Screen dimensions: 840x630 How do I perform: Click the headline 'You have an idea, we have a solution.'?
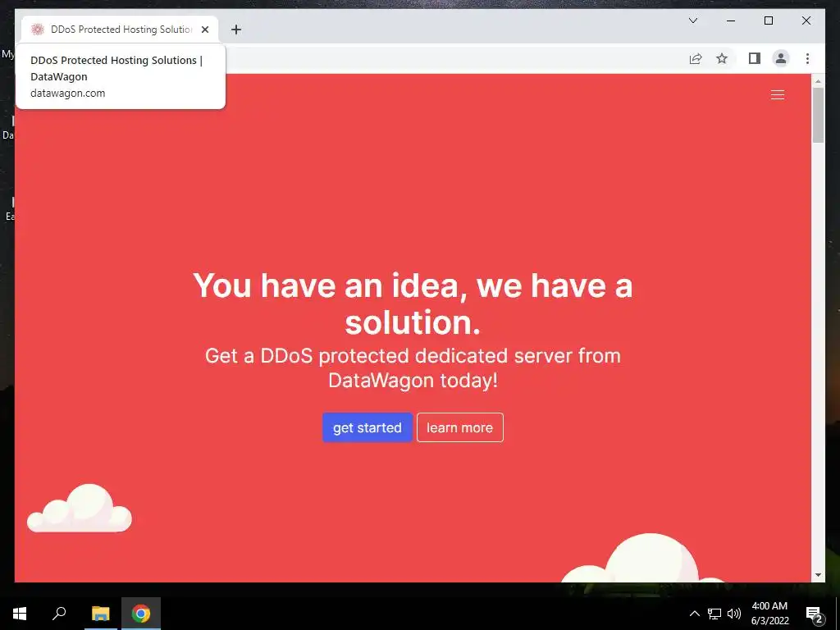click(413, 304)
